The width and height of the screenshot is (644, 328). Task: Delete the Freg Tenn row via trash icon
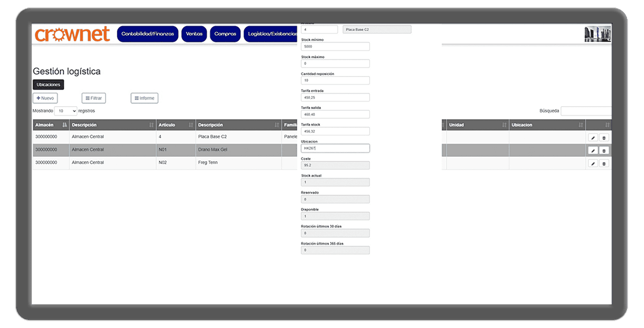[604, 164]
